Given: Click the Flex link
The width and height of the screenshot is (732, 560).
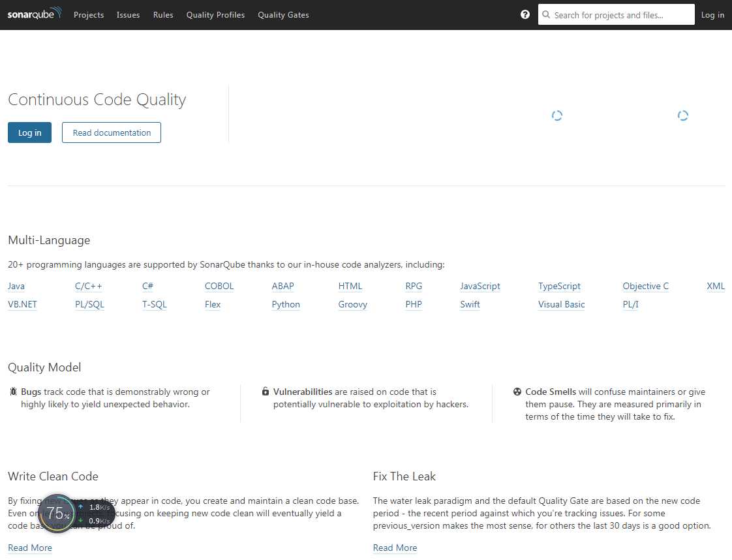Looking at the screenshot, I should (213, 304).
